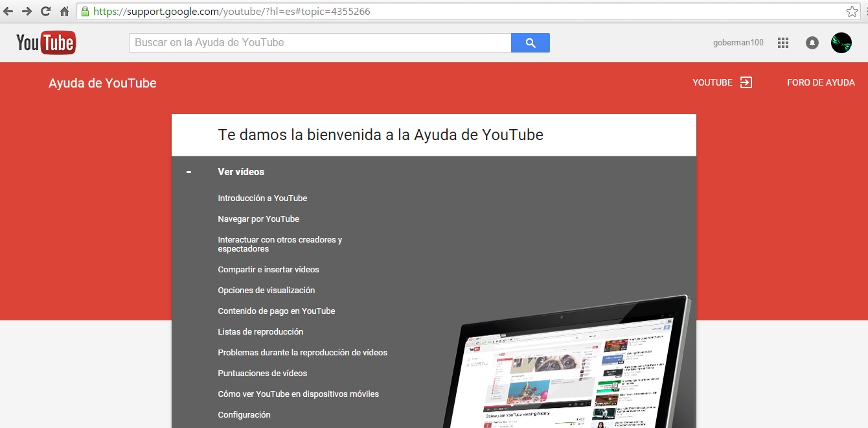868x428 pixels.
Task: Open FORO DE AYUDA
Action: (821, 82)
